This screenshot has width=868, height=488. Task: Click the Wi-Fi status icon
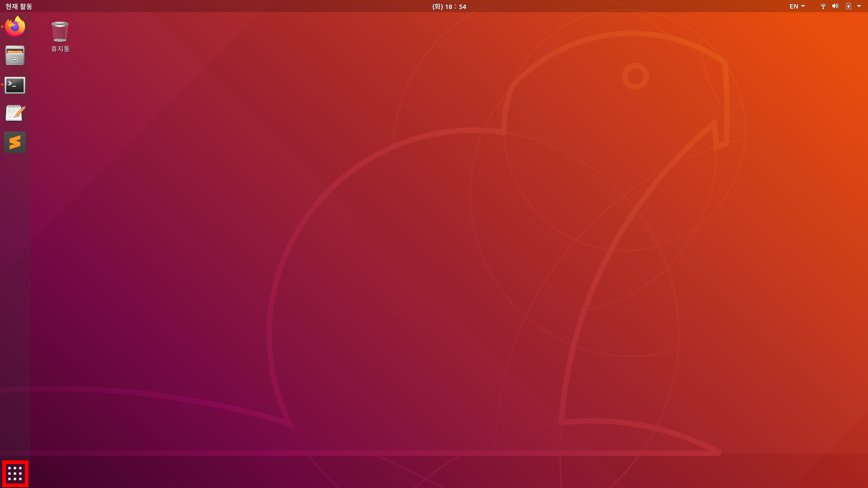(823, 6)
